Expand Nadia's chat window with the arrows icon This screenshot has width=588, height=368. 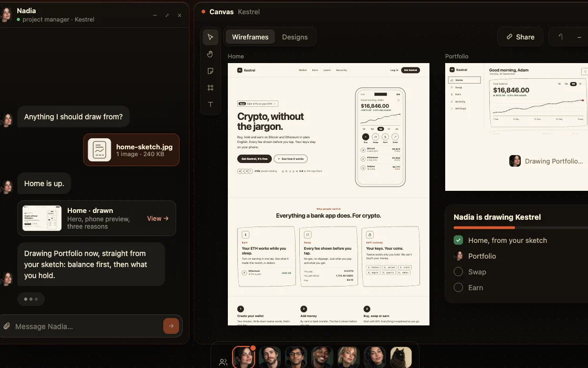pos(167,15)
